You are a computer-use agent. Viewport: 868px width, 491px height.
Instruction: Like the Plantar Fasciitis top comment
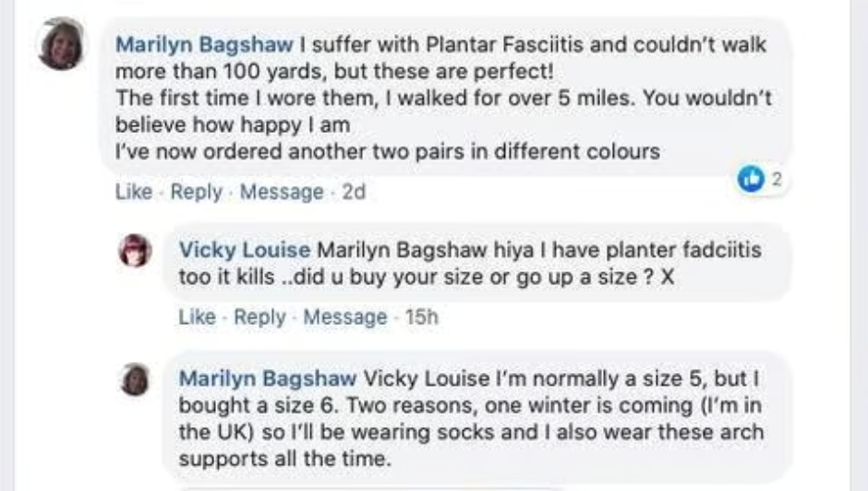coord(133,192)
